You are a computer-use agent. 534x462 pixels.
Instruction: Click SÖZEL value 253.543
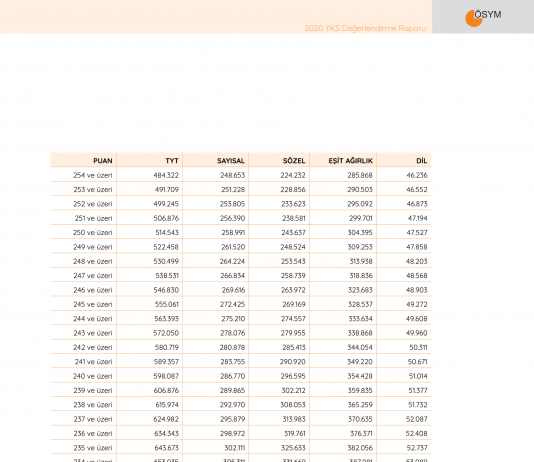293,261
